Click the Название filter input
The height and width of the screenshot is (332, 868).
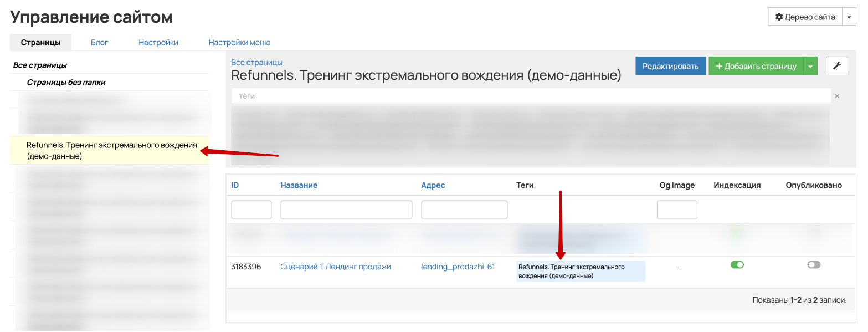click(x=346, y=210)
